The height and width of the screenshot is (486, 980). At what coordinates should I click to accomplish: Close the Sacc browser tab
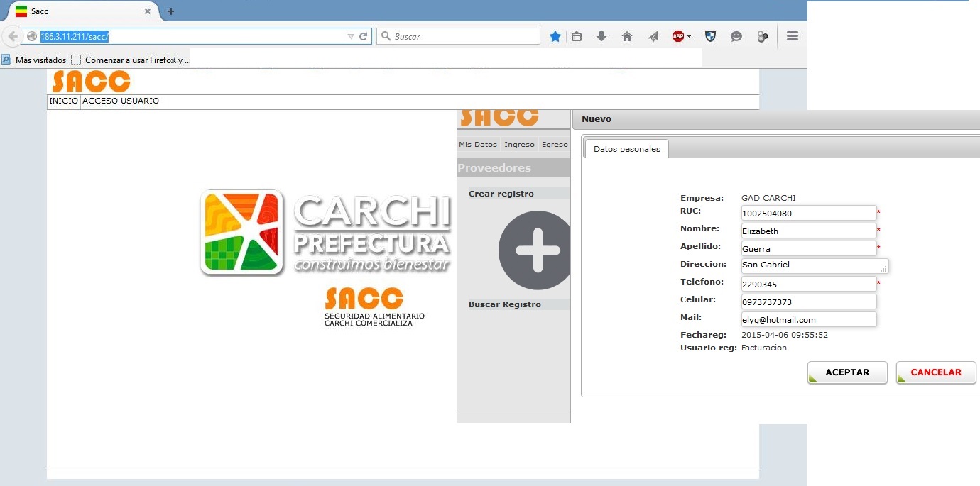tap(148, 11)
